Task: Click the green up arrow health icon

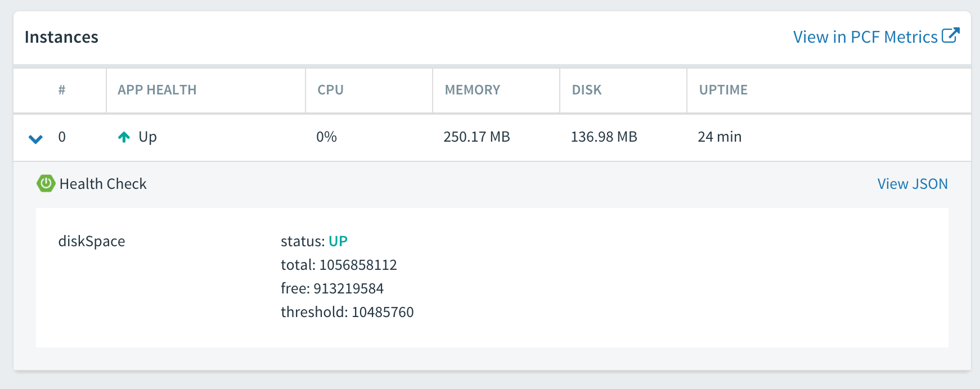Action: [124, 137]
